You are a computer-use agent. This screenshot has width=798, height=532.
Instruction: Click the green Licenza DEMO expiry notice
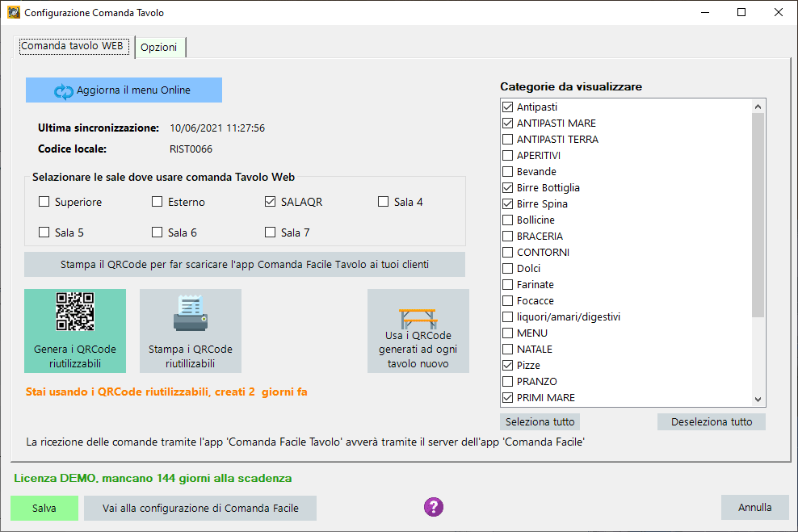click(x=153, y=479)
